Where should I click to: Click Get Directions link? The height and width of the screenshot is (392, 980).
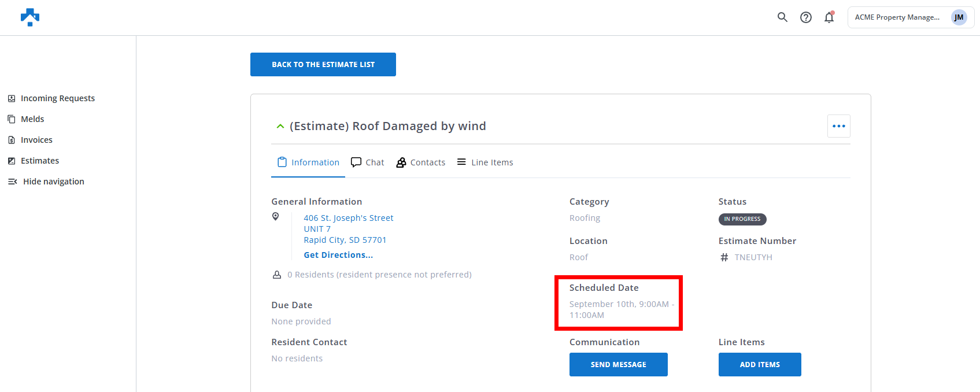[338, 255]
